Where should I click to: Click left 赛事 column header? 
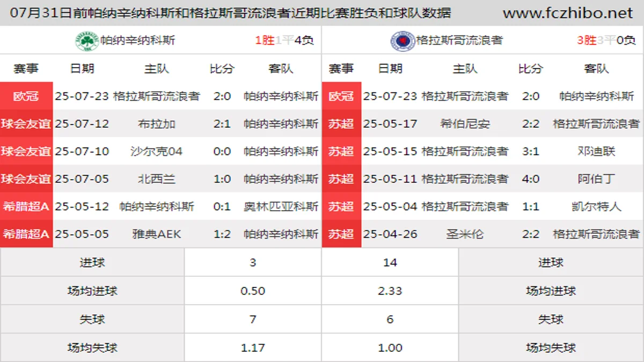coord(26,68)
